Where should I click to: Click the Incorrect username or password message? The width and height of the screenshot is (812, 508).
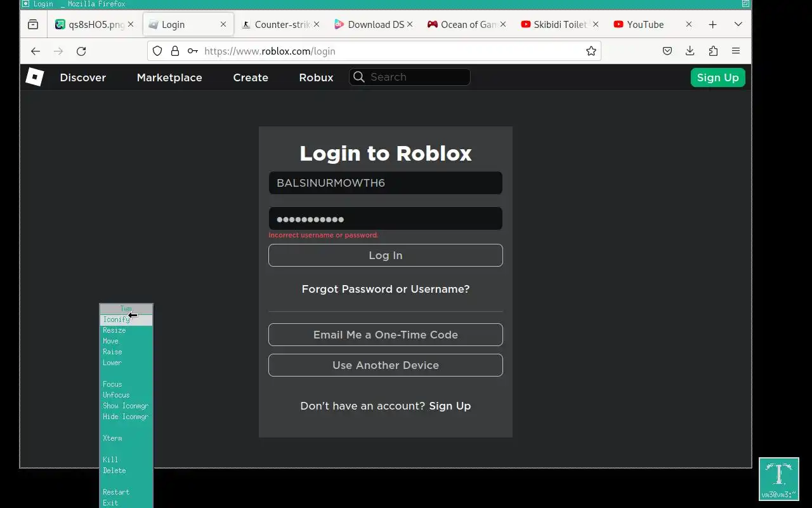point(324,235)
